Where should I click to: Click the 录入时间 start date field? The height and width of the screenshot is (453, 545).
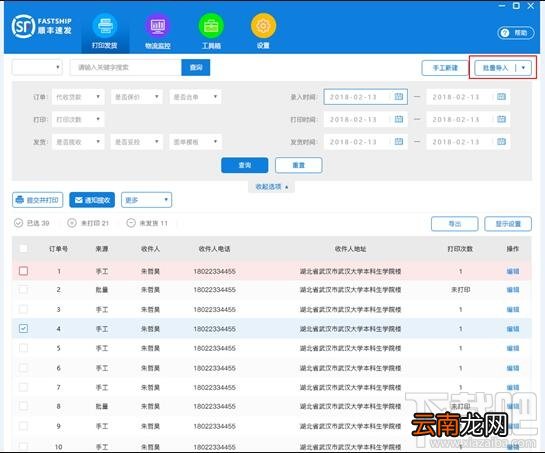(365, 97)
